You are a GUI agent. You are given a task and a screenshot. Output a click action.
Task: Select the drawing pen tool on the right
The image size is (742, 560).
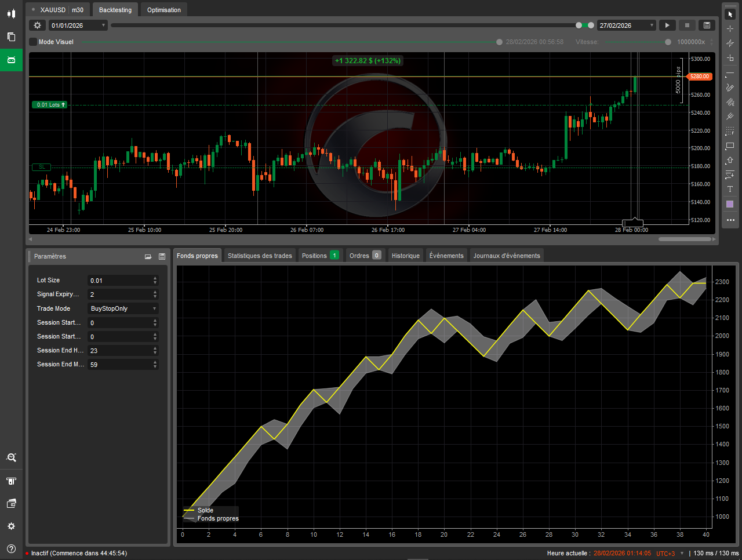pyautogui.click(x=730, y=87)
